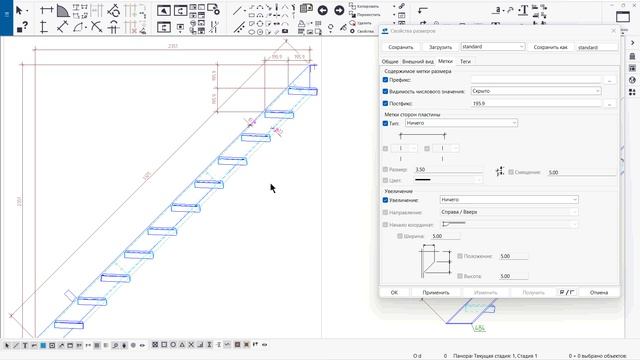The width and height of the screenshot is (640, 360).
Task: Go forward with the right arrow button
Action: [x=339, y=11]
